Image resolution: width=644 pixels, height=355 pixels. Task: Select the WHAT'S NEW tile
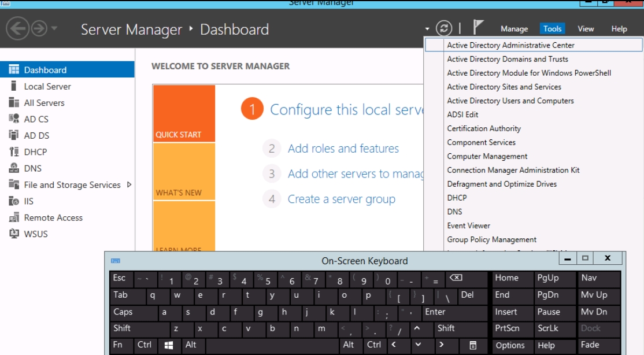click(x=184, y=172)
